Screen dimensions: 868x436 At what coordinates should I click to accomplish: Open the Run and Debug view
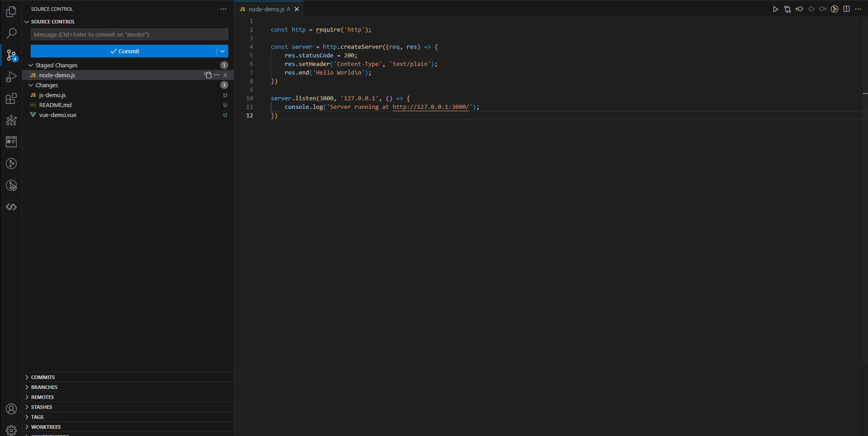(11, 77)
